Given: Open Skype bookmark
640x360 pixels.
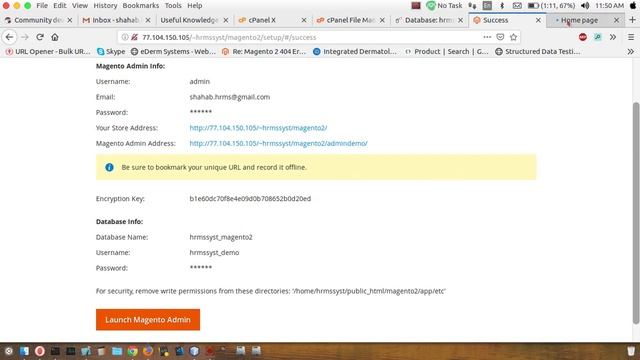Looking at the screenshot, I should coord(111,51).
